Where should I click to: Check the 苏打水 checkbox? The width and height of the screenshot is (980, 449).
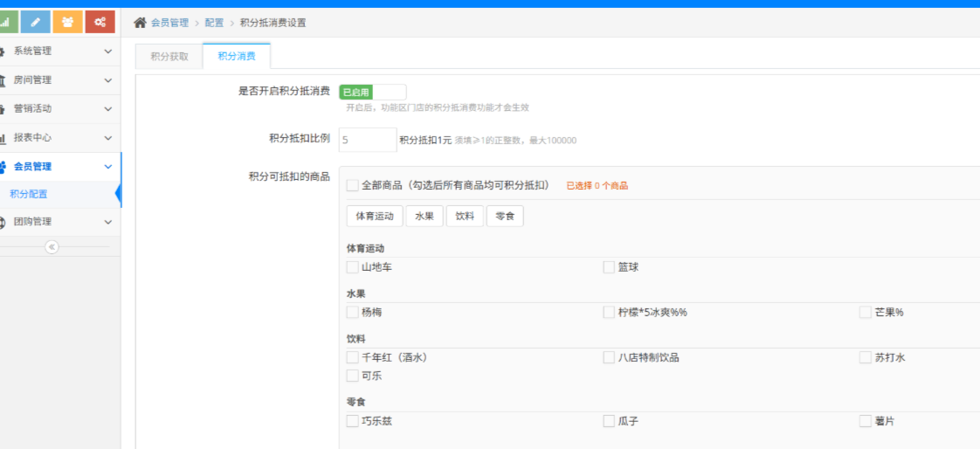point(865,357)
